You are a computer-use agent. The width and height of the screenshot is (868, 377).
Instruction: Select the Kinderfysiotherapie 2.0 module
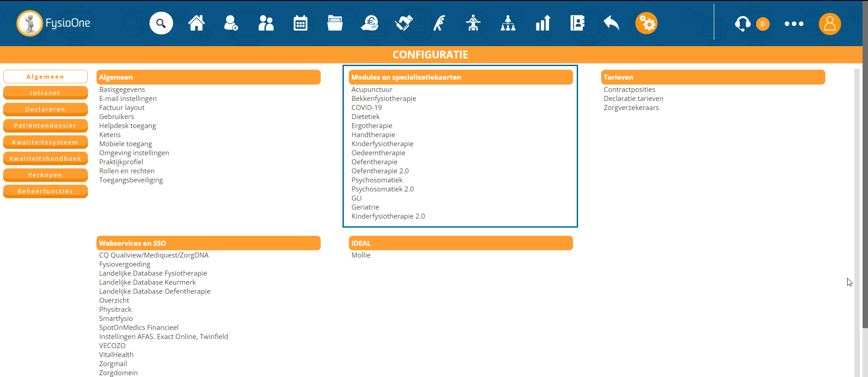tap(388, 216)
